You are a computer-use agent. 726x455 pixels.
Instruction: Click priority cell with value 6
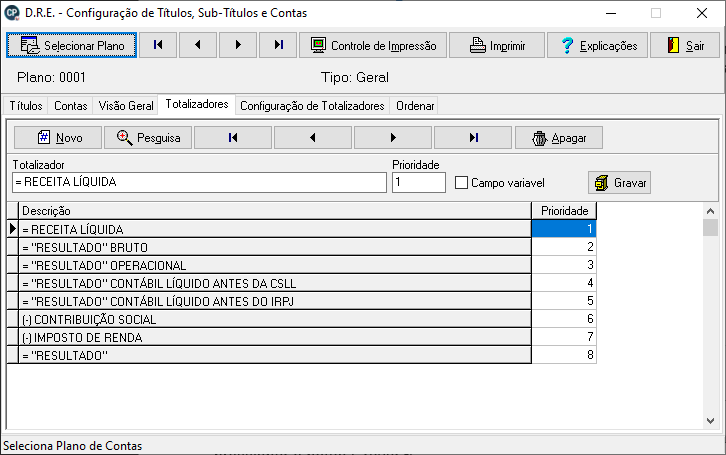pos(564,319)
